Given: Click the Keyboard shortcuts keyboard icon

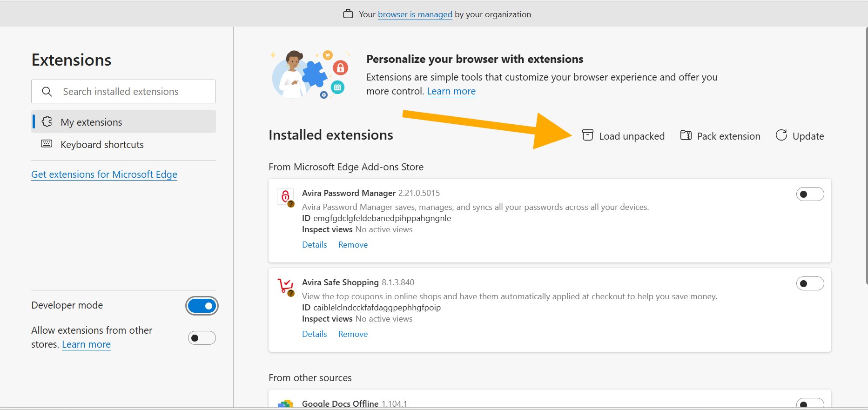Looking at the screenshot, I should click(47, 144).
